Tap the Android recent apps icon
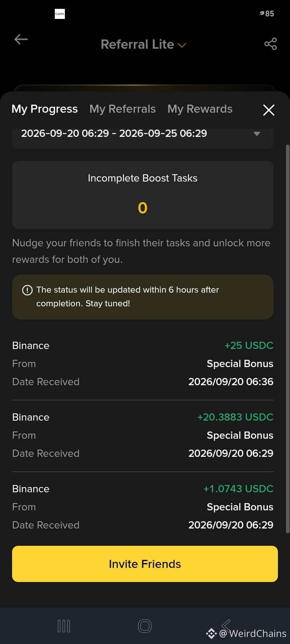This screenshot has width=290, height=644. [x=64, y=626]
